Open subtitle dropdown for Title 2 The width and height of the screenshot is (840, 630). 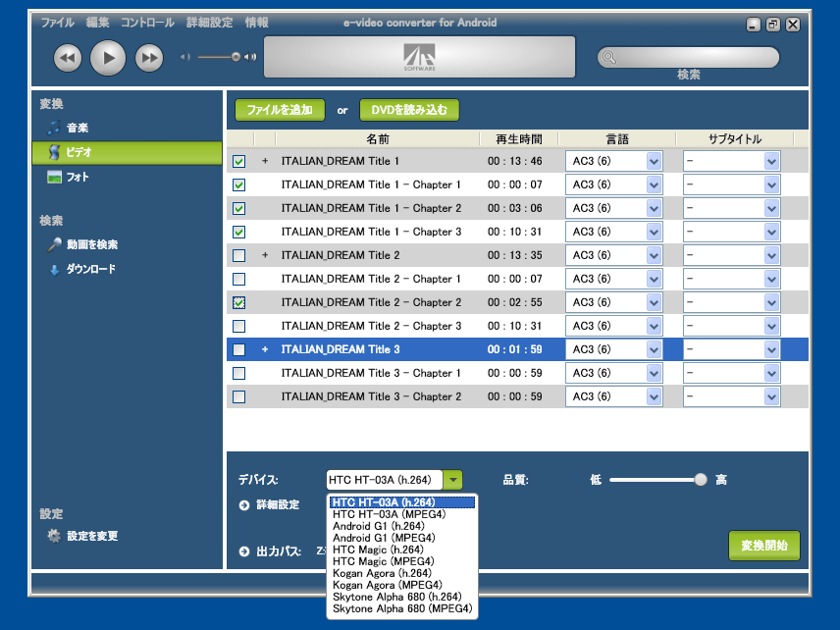click(x=771, y=255)
